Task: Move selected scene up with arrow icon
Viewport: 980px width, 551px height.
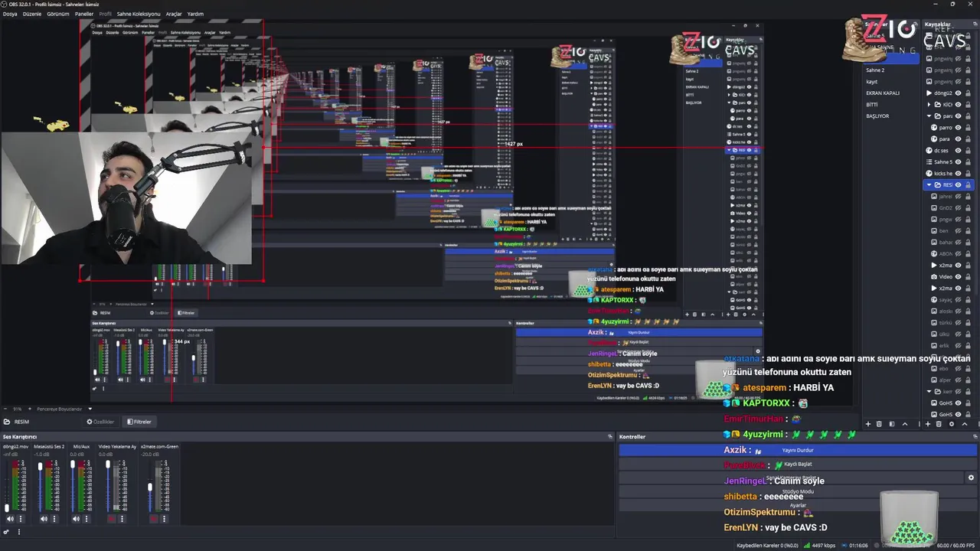Action: 905,424
